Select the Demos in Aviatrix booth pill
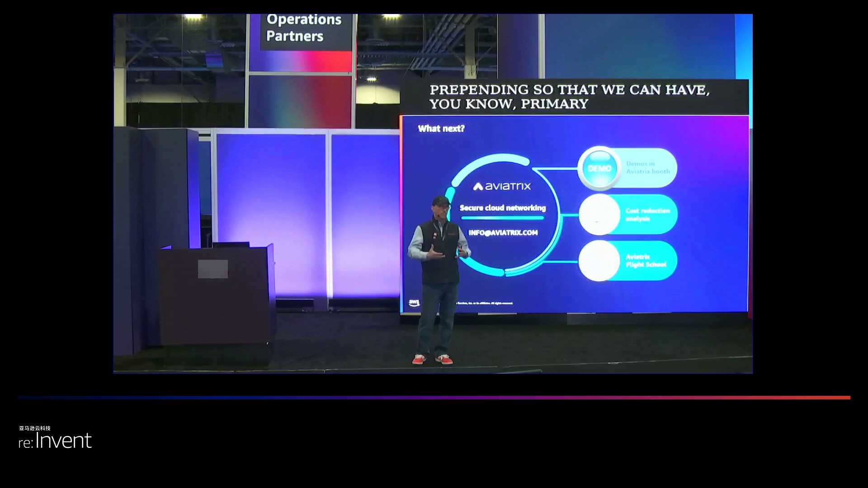868x488 pixels. coord(648,168)
